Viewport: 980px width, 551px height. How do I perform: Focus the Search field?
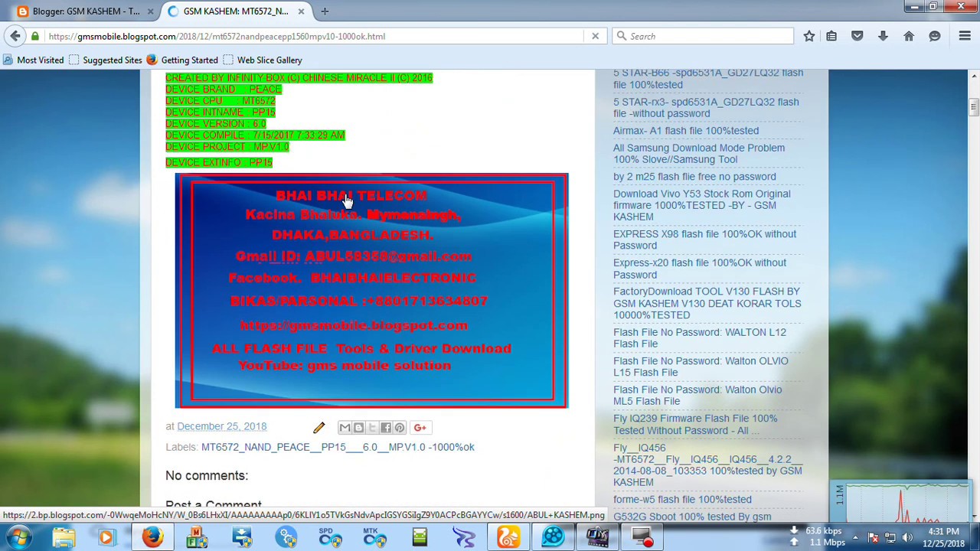pyautogui.click(x=703, y=36)
